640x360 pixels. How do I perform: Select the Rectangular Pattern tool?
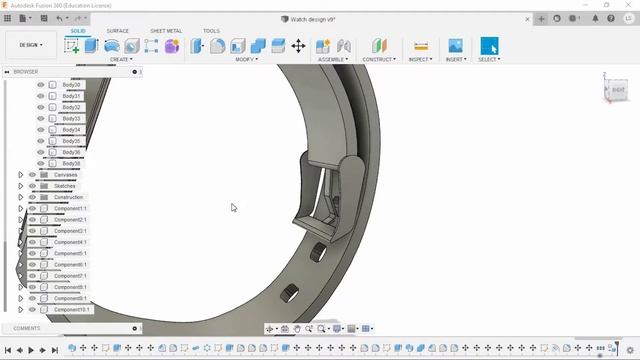151,46
